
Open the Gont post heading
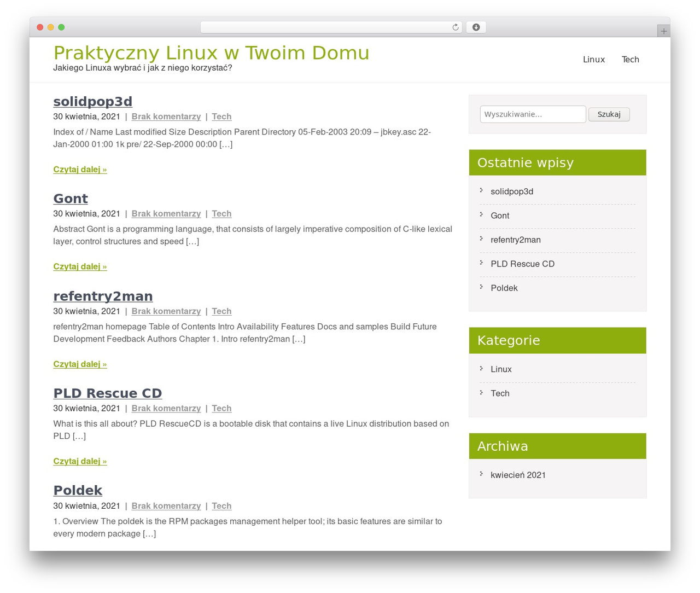click(71, 199)
